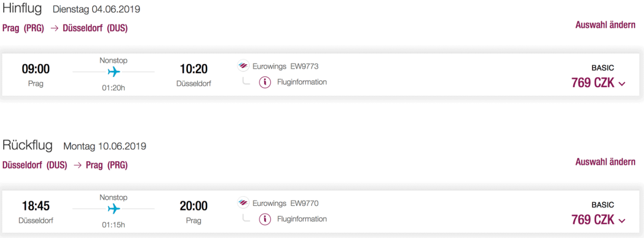Image resolution: width=644 pixels, height=238 pixels.
Task: Click the 18:45 Düsseldorf departure time
Action: coord(35,206)
